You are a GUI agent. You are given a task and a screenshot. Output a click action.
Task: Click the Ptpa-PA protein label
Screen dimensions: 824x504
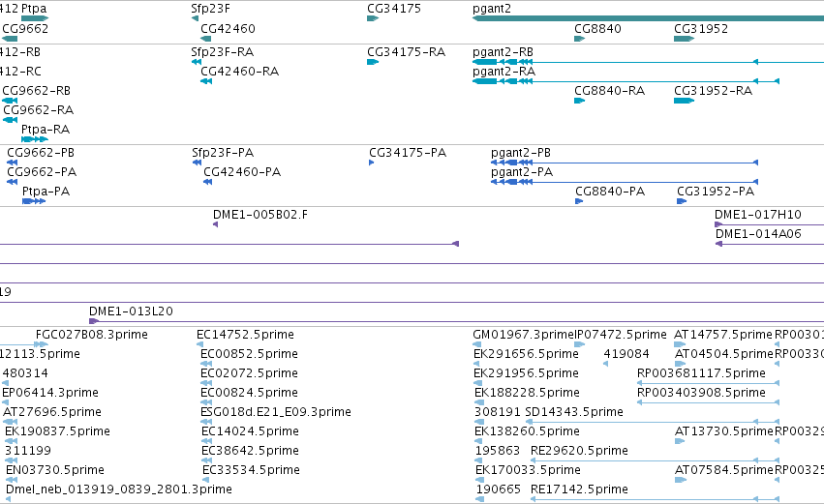pos(46,192)
